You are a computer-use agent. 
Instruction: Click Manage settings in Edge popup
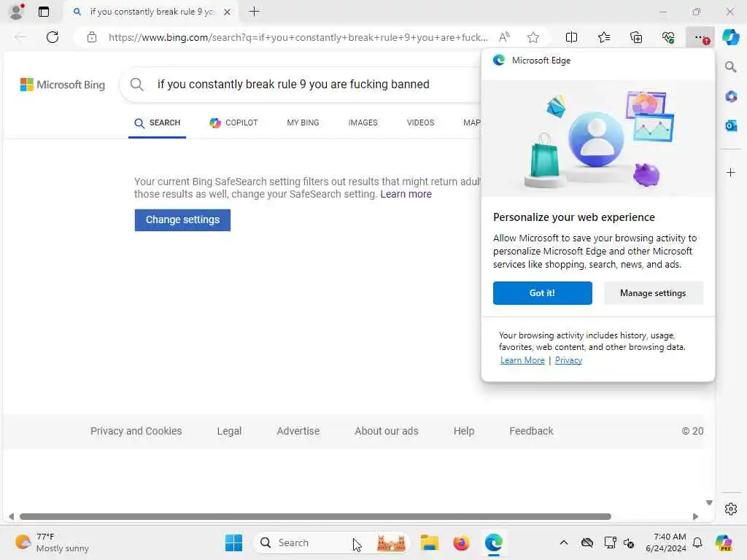pyautogui.click(x=653, y=293)
